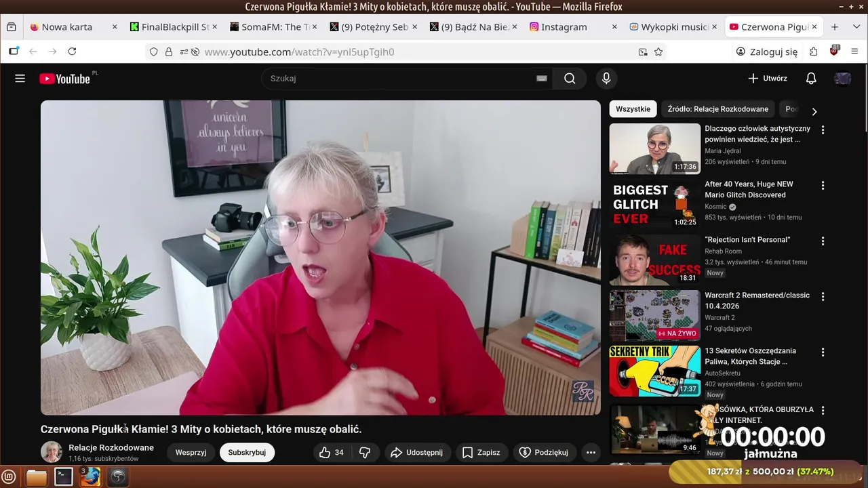Switch to Bądź Na Bież X tab
The width and height of the screenshot is (868, 488).
[473, 27]
